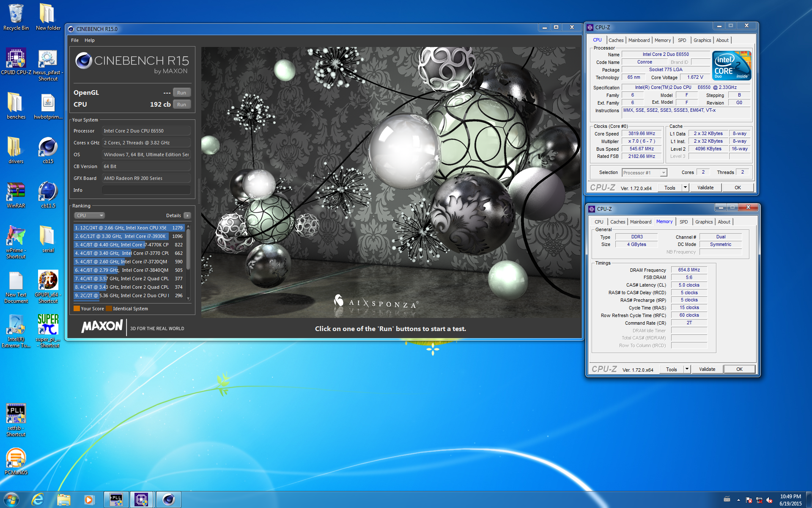The image size is (812, 508).
Task: Open CPU tab in bottom CPU-Z window
Action: pos(599,222)
